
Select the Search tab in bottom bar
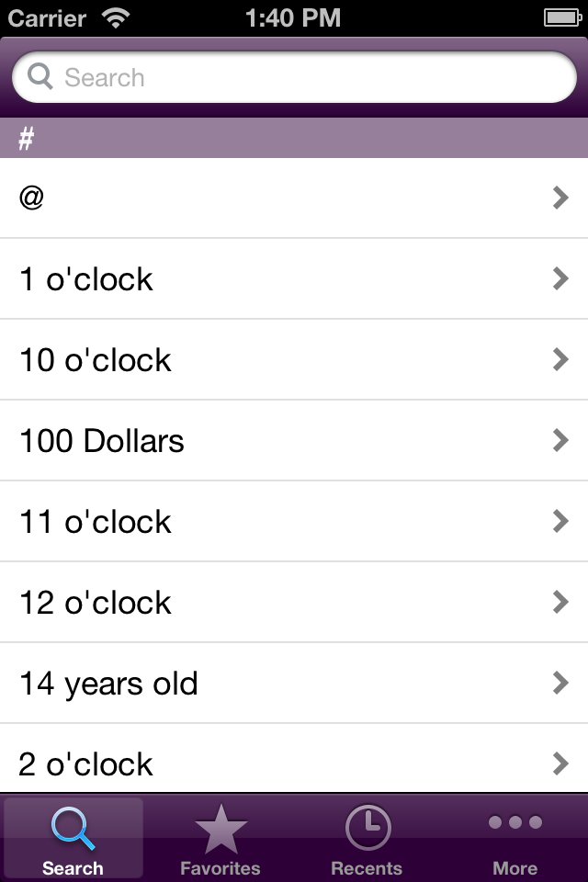click(x=73, y=840)
